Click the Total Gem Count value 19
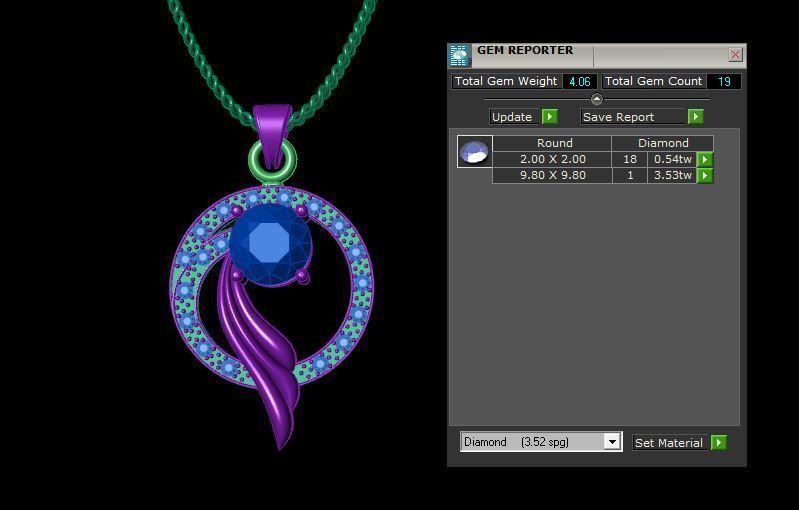Image resolution: width=799 pixels, height=510 pixels. [724, 82]
